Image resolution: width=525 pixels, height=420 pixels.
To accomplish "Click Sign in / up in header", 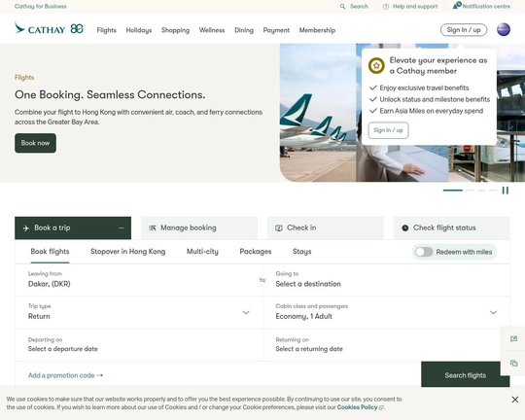I will point(464,30).
